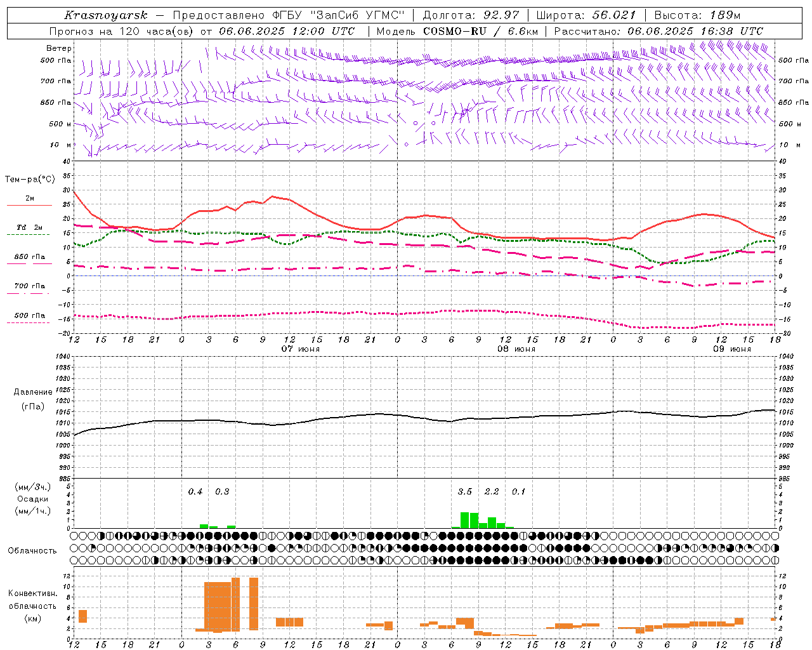Click the '(мм/1ч.)' unit label
This screenshot has width=812, height=650.
[33, 511]
